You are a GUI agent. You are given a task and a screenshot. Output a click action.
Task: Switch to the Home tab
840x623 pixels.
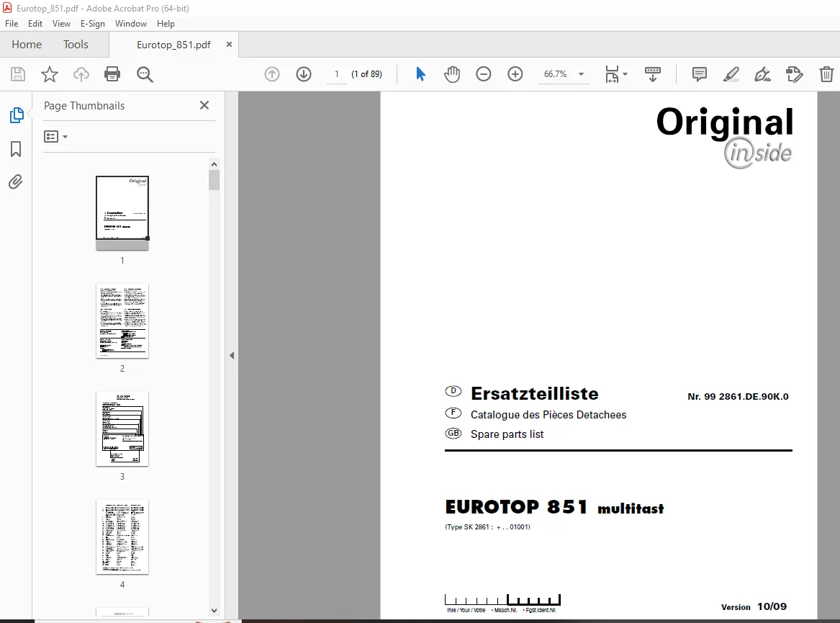point(27,45)
